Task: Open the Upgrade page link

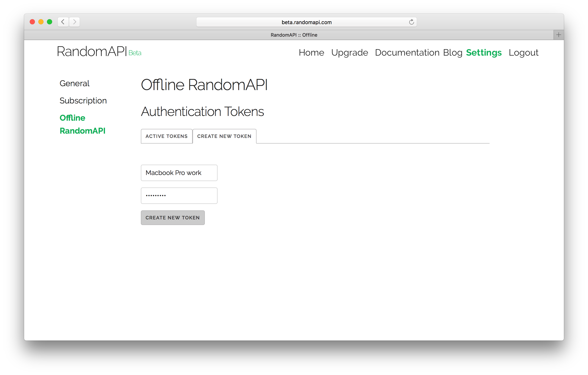Action: [349, 53]
